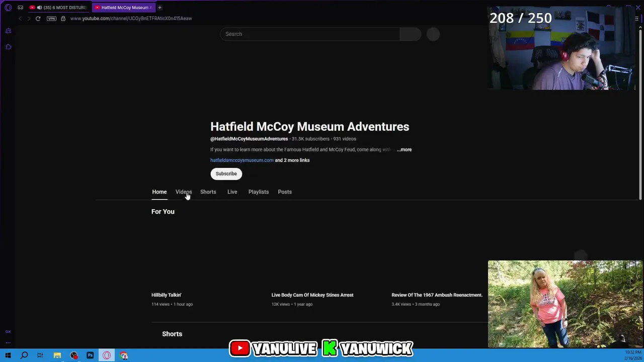The image size is (644, 362).
Task: Open Photoshop from the taskbar
Action: coord(90,355)
